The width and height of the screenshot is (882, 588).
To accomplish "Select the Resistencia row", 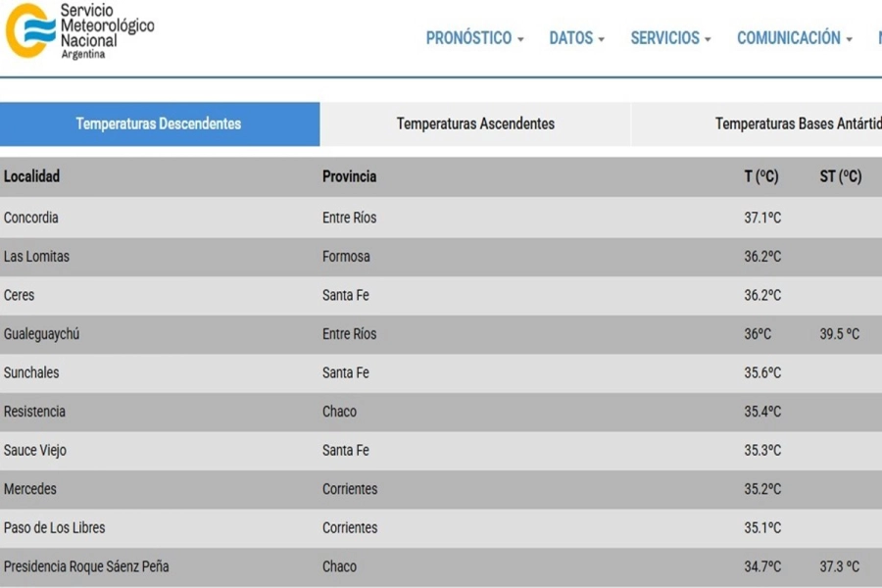I will [x=34, y=412].
